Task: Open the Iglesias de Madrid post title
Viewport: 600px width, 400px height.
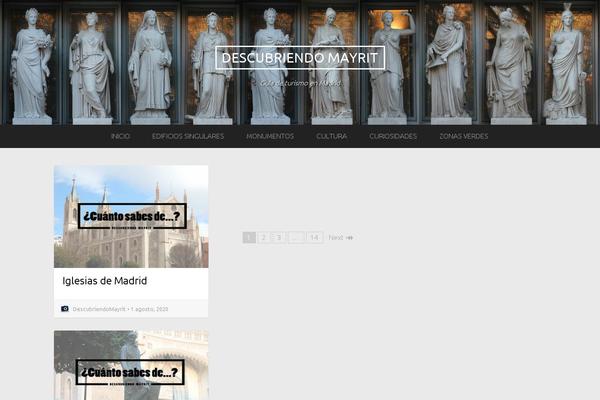Action: [x=104, y=281]
